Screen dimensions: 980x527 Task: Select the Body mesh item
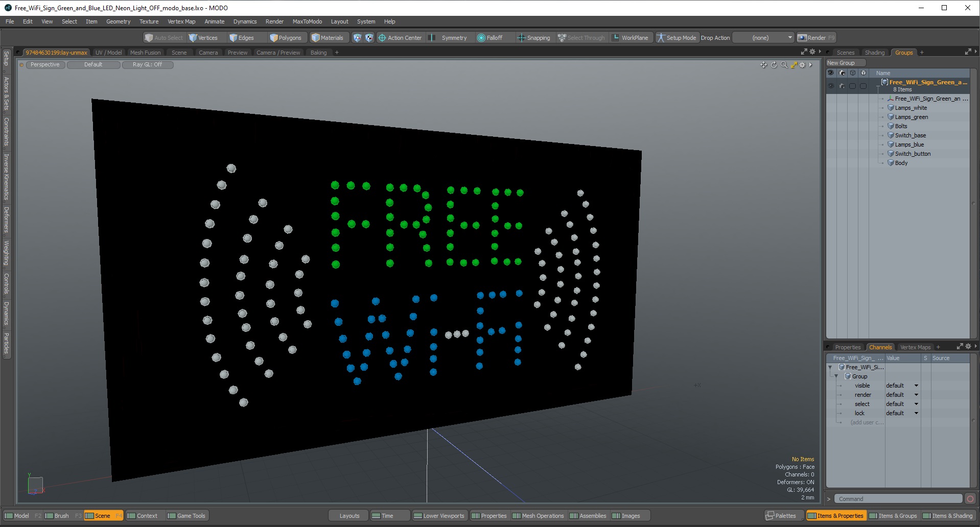coord(901,163)
